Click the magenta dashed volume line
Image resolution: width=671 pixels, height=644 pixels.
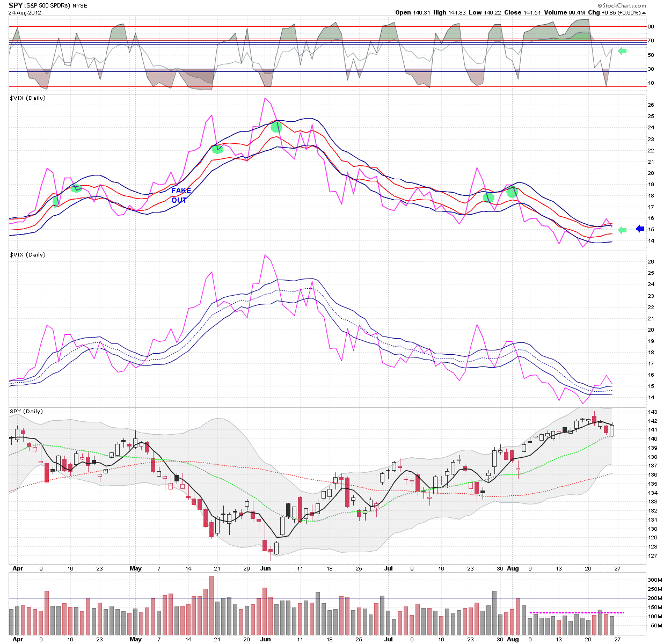[x=577, y=612]
